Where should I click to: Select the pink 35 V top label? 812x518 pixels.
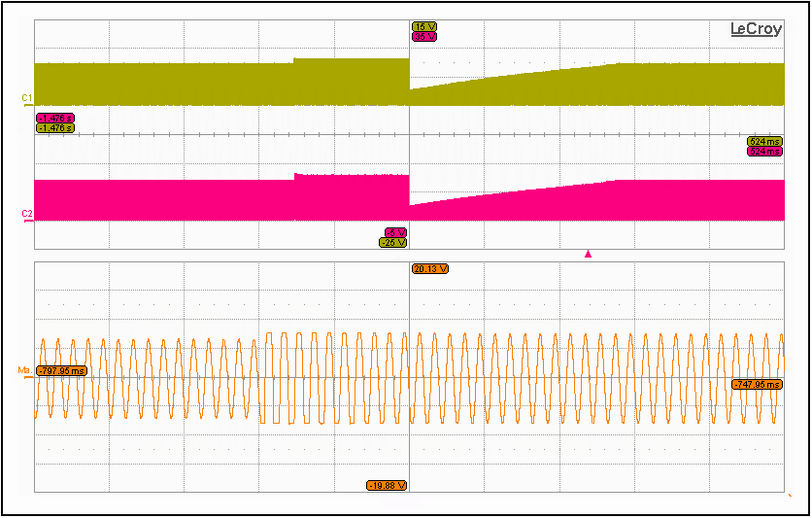click(x=424, y=36)
